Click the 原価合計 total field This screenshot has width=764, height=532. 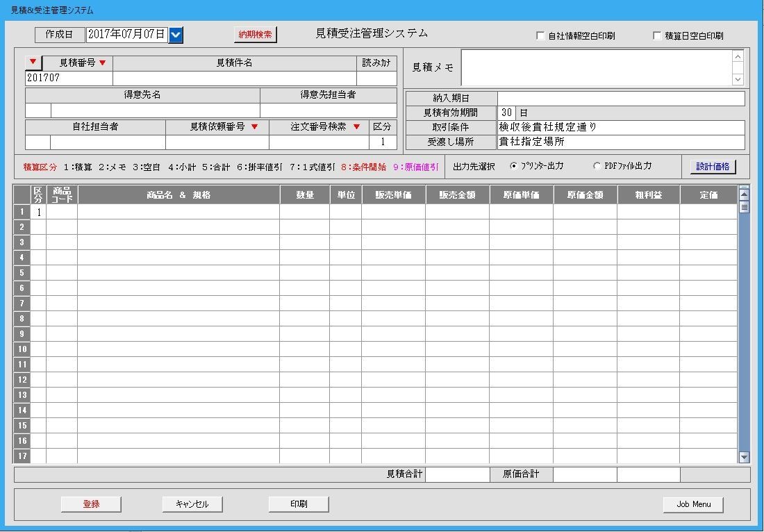(586, 474)
